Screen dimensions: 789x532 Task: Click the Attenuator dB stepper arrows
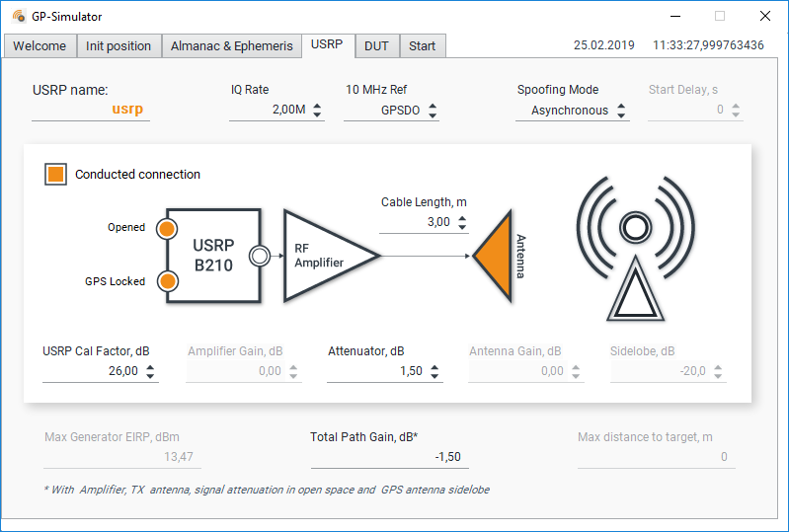tap(434, 372)
